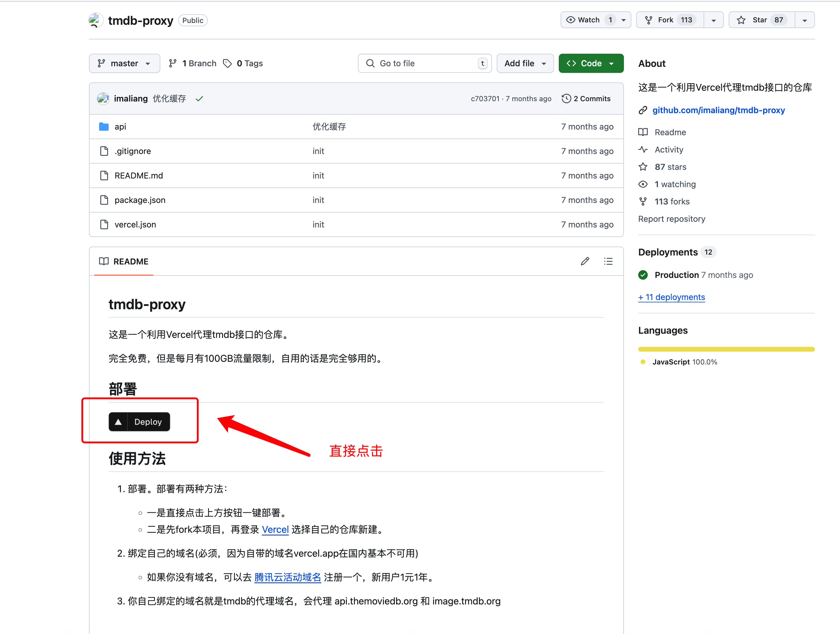Click the api folder icon

click(104, 127)
